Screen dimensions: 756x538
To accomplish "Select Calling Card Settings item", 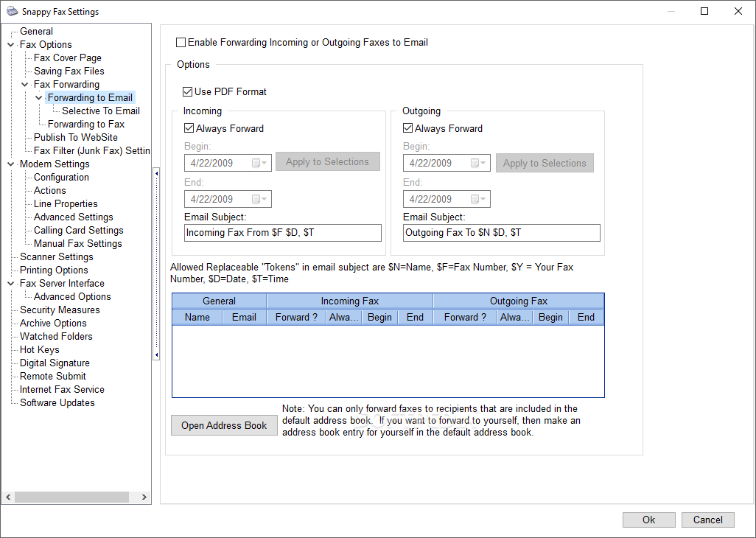I will point(79,231).
